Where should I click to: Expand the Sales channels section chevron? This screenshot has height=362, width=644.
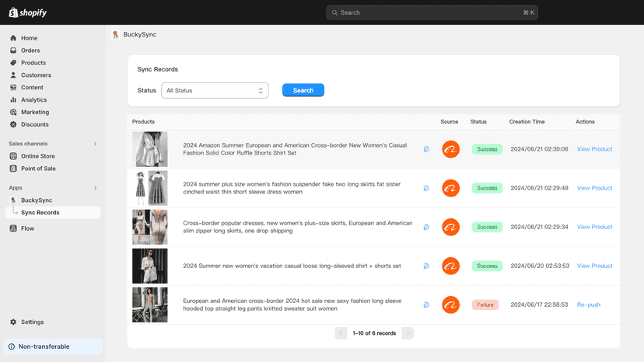pos(96,144)
